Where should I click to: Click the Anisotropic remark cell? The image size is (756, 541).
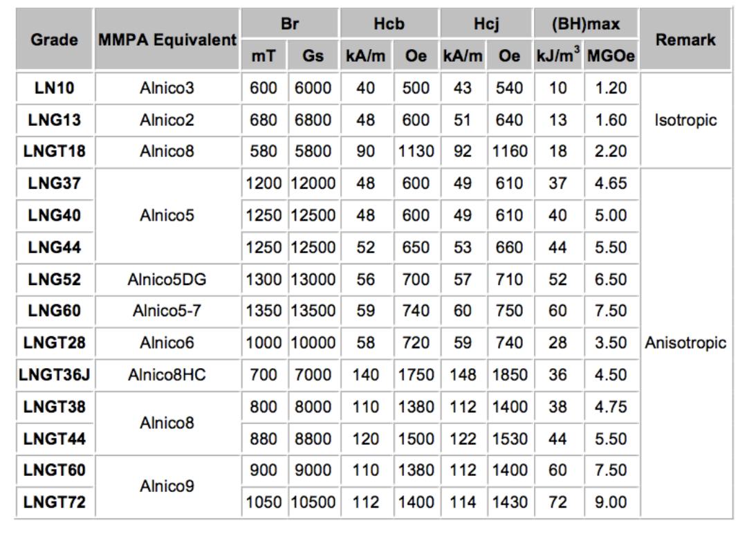(685, 342)
